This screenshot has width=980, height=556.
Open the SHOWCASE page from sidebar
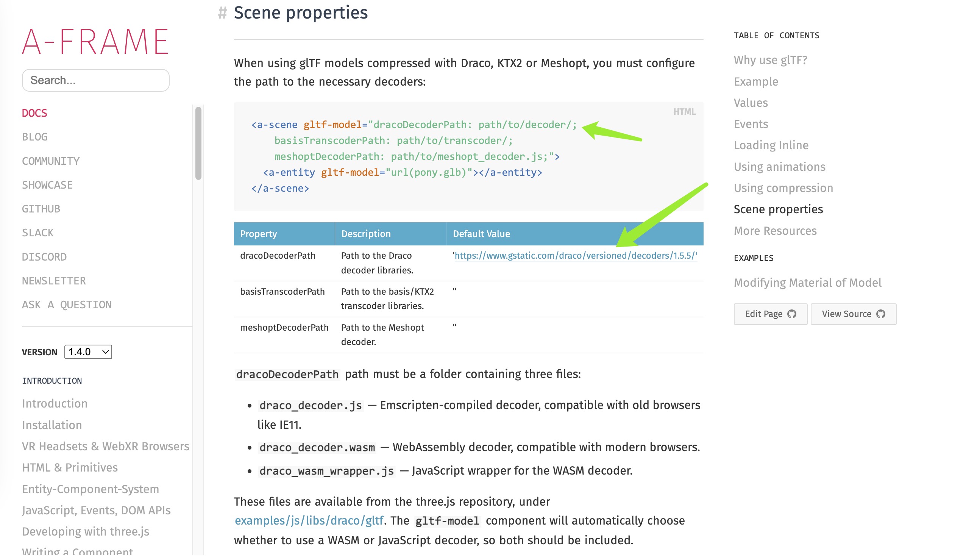(x=47, y=185)
